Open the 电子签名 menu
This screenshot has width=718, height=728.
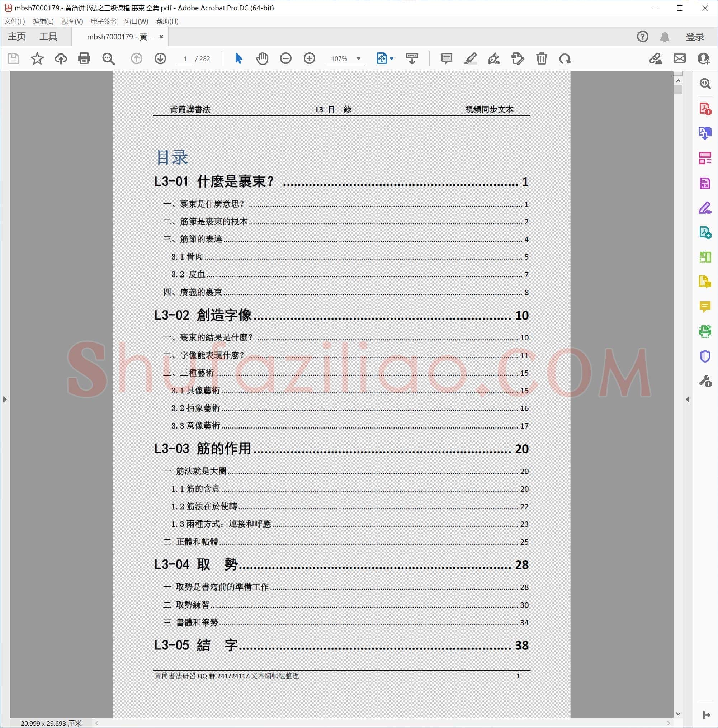(104, 22)
